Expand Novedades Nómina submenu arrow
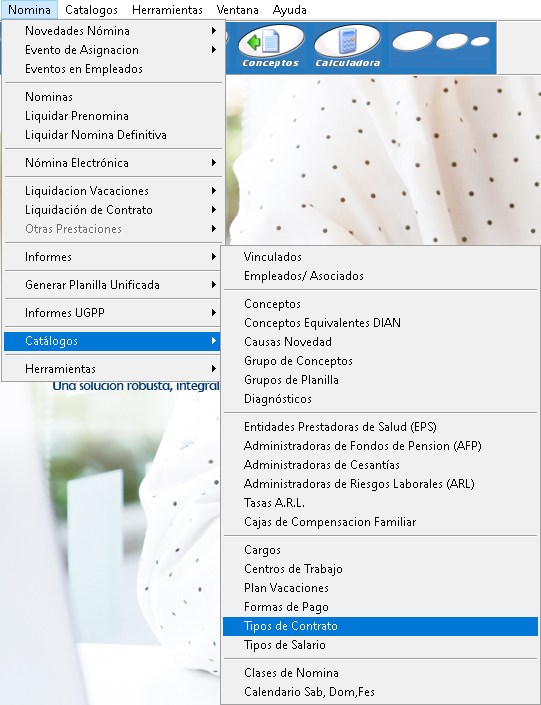Image resolution: width=541 pixels, height=705 pixels. [214, 31]
